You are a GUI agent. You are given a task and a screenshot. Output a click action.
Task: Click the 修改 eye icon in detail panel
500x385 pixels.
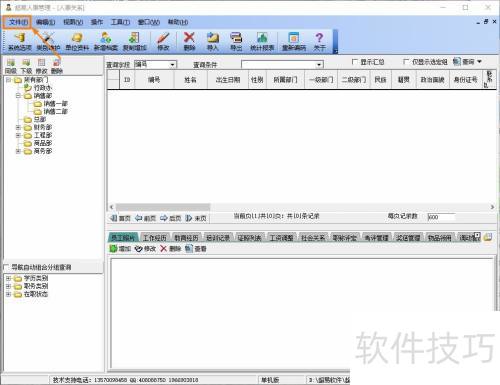(x=145, y=248)
